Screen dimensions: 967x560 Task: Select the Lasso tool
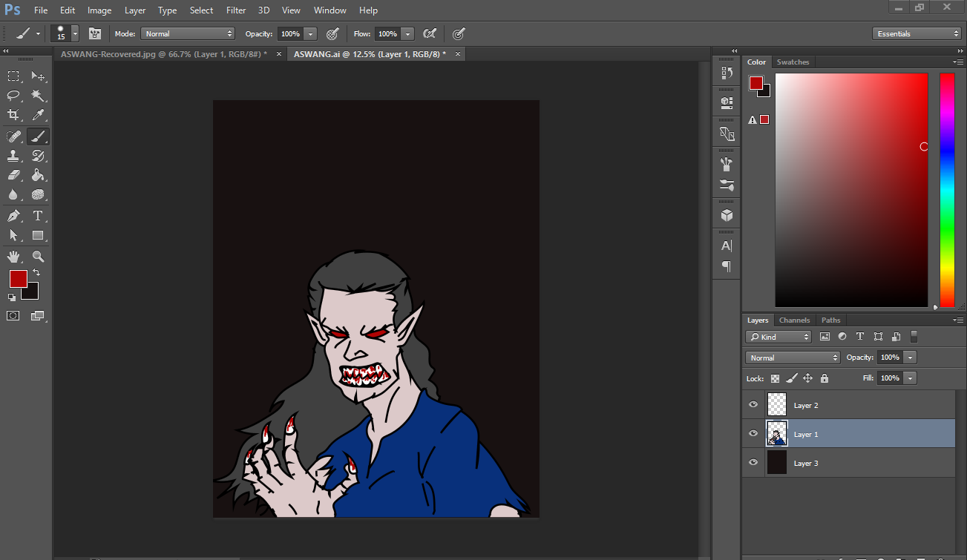coord(13,96)
